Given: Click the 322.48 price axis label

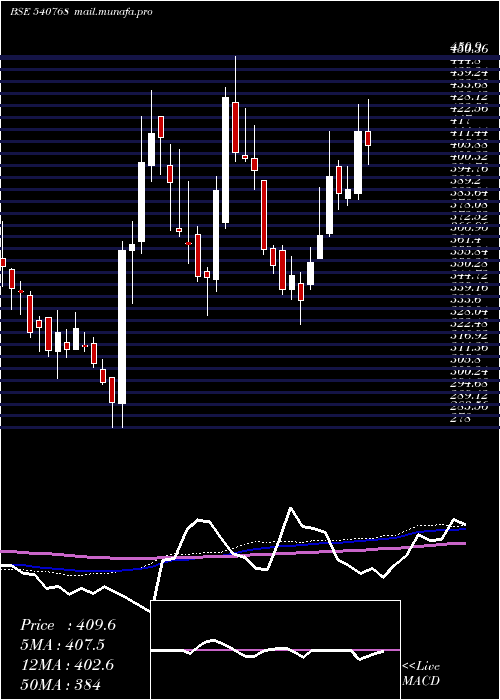Looking at the screenshot, I should pos(468,323).
